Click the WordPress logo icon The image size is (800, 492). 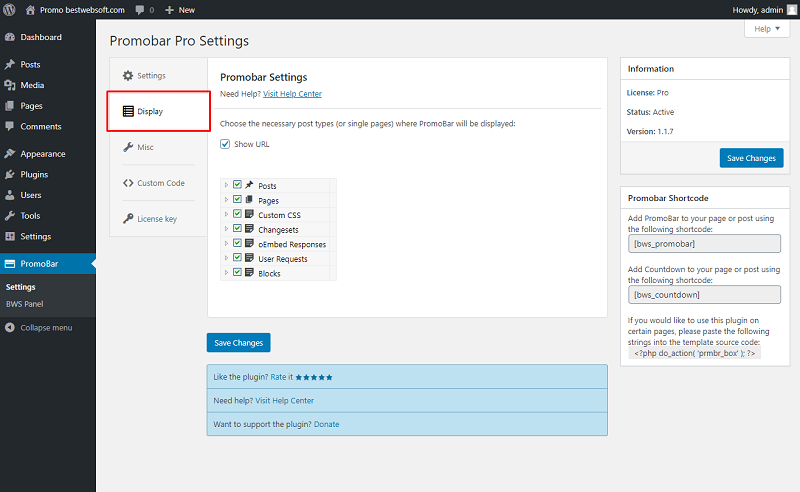pyautogui.click(x=9, y=10)
